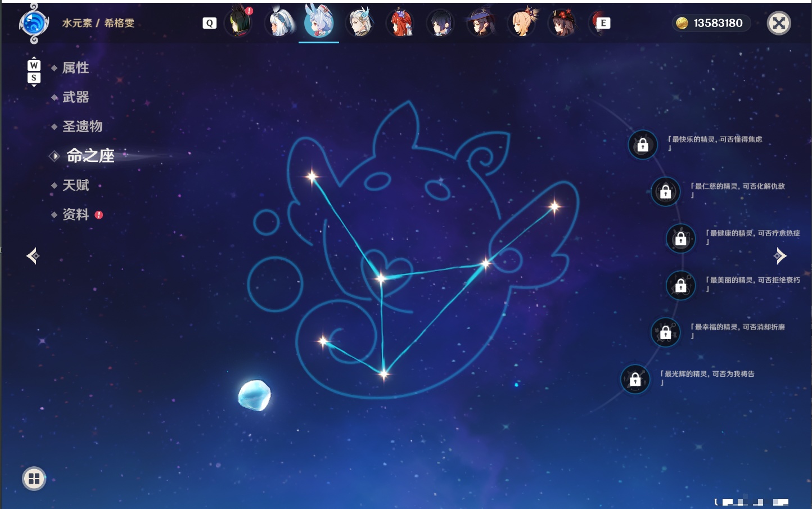Click the gold Mora coin icon
Screen dimensions: 812x509
(x=682, y=23)
